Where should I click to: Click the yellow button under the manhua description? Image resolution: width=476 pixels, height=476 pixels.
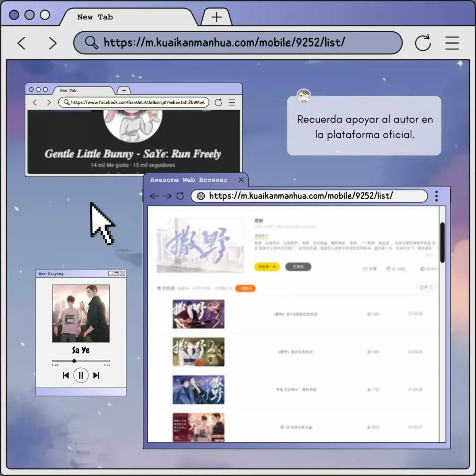pyautogui.click(x=267, y=267)
